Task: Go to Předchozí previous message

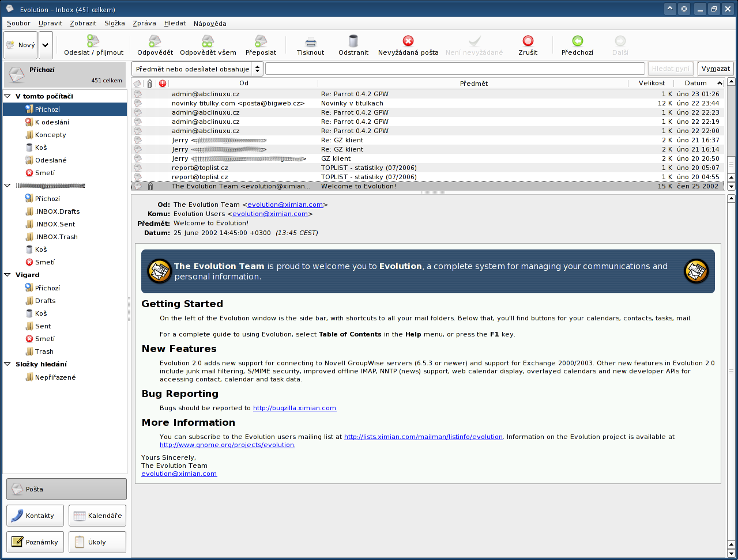Action: (x=577, y=46)
